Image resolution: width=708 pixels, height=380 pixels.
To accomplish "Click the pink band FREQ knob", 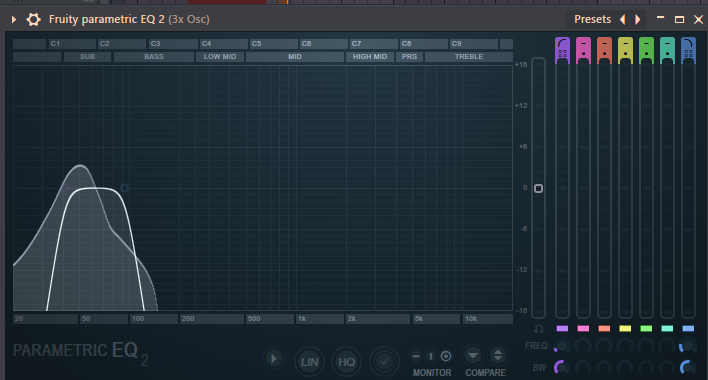I will tap(583, 346).
